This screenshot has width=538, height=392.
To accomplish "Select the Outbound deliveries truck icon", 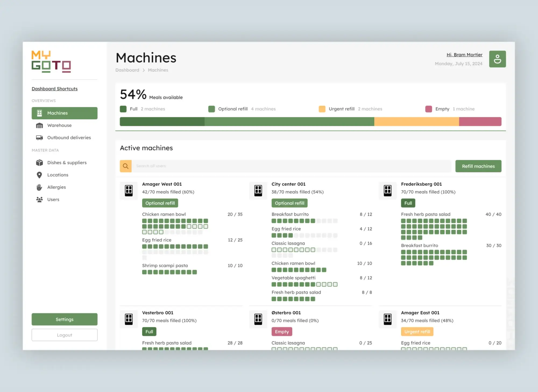I will 39,137.
